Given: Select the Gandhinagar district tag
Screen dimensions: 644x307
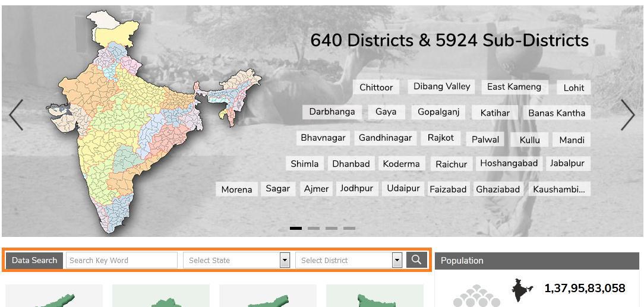Looking at the screenshot, I should tap(385, 138).
